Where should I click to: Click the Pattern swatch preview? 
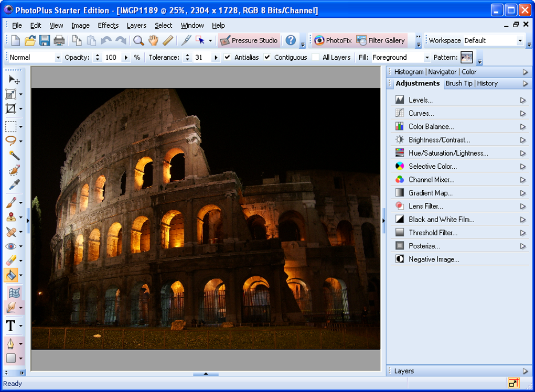(x=466, y=57)
